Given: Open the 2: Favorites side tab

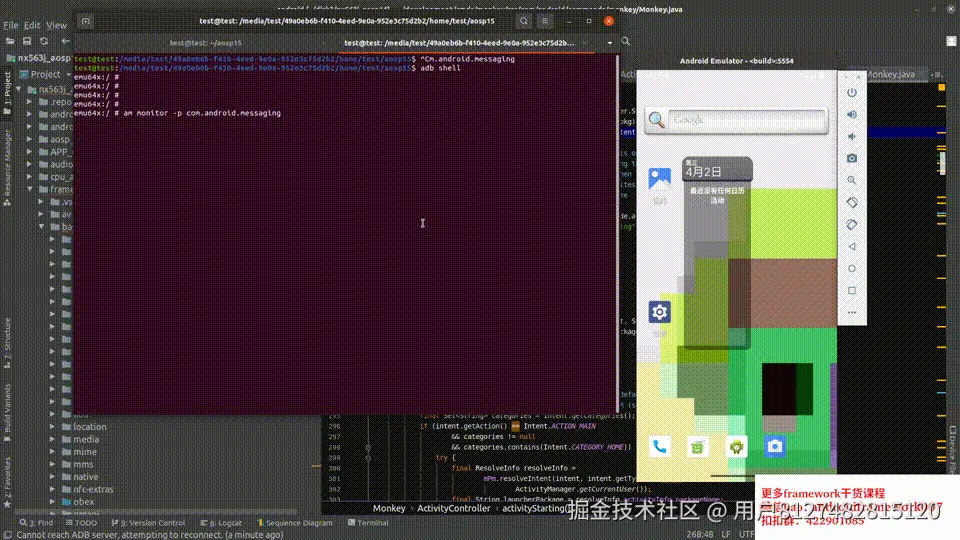Looking at the screenshot, I should pos(7,482).
